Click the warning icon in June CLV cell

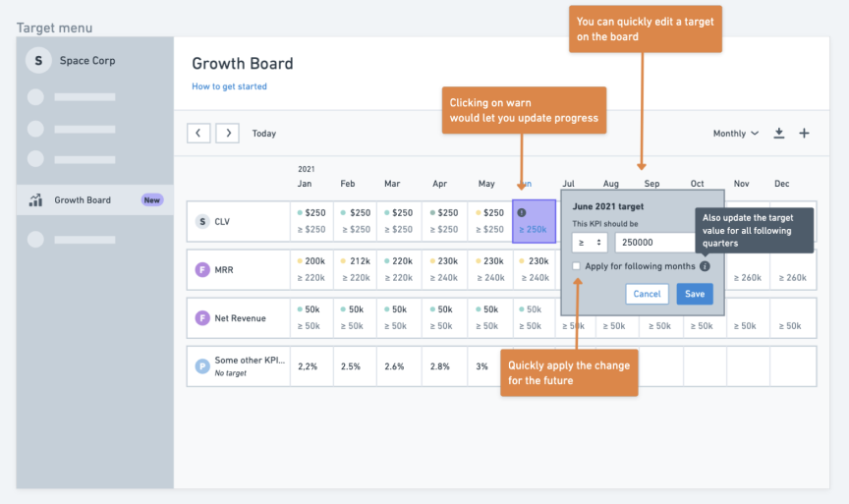point(522,212)
